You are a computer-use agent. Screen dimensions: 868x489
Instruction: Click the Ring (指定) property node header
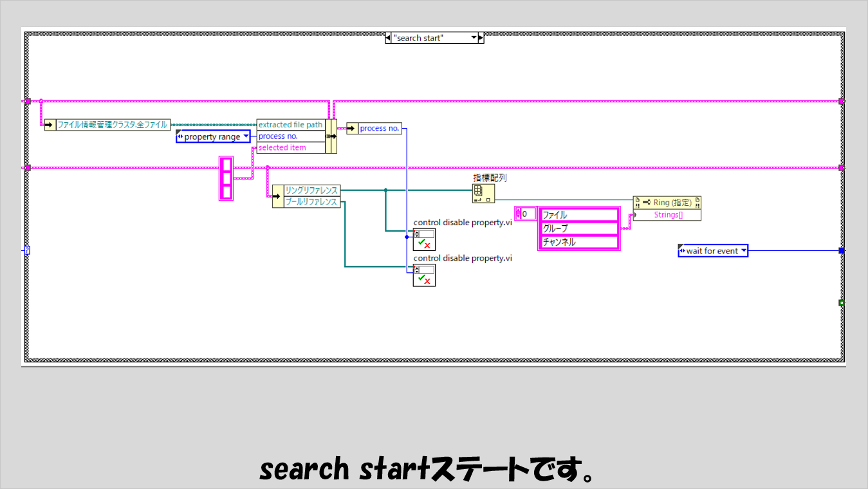(x=667, y=203)
